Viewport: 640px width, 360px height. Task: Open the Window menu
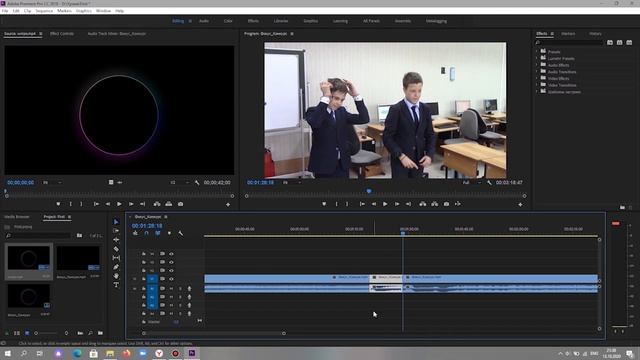pyautogui.click(x=103, y=11)
